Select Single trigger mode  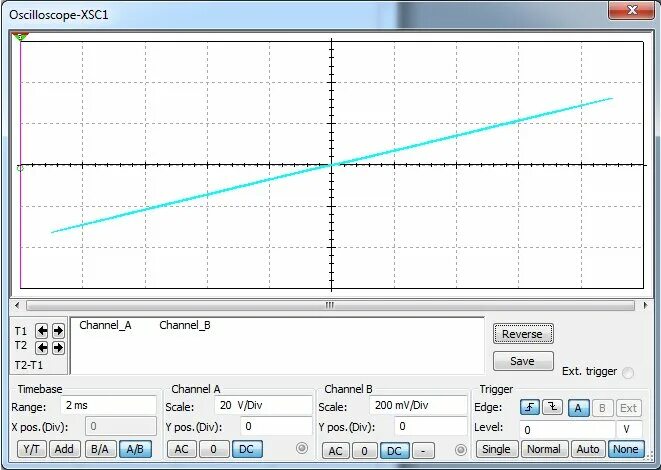click(x=496, y=449)
